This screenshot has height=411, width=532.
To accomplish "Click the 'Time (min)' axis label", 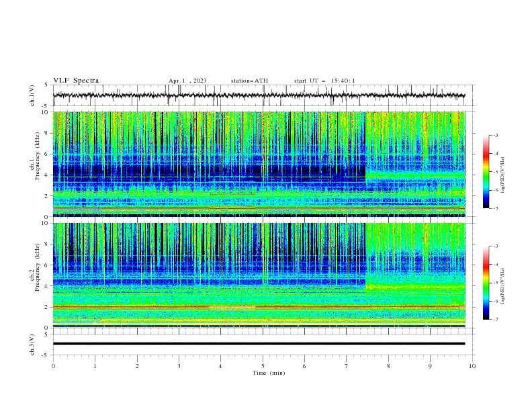I will pos(269,373).
